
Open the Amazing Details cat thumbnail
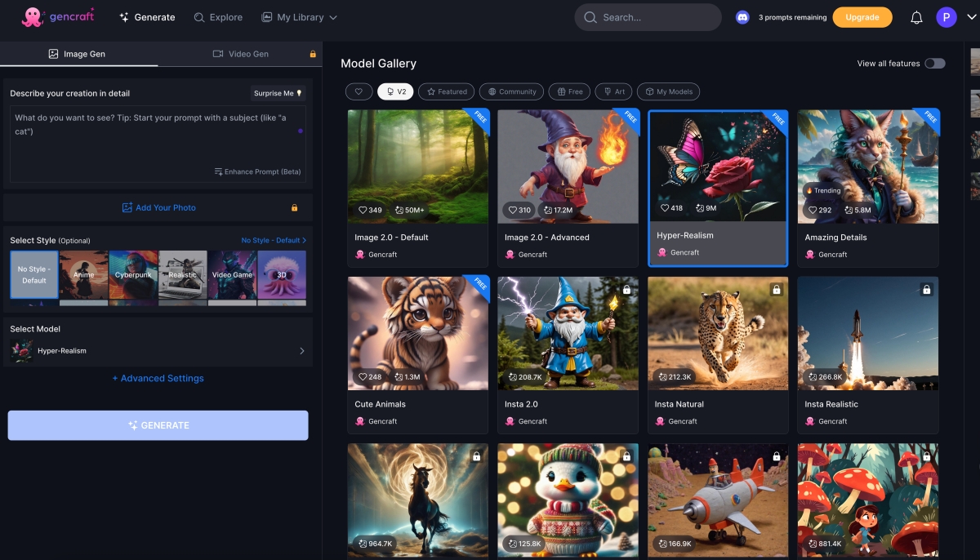pyautogui.click(x=868, y=166)
